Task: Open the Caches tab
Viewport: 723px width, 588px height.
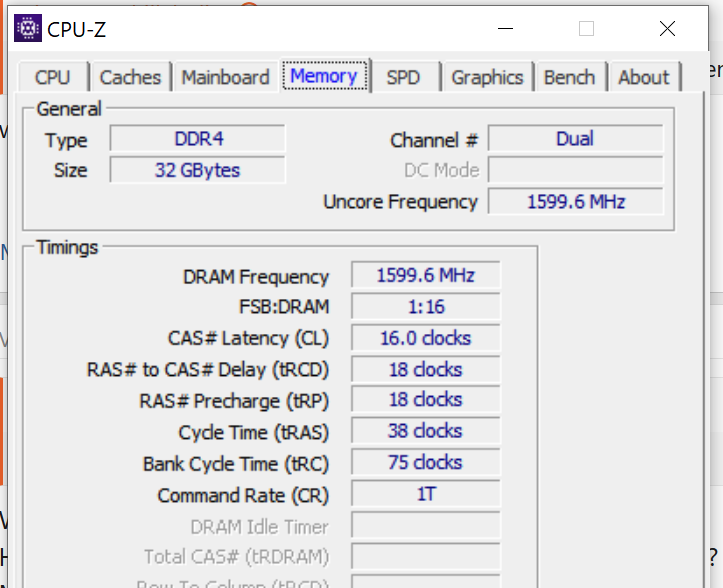Action: click(x=130, y=77)
